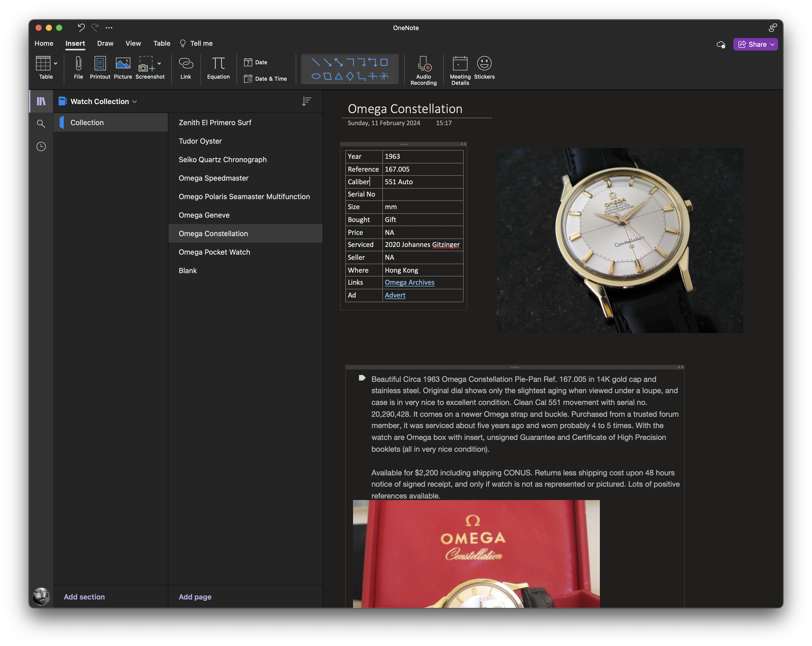Click the Audio Recording icon
Viewport: 812px width, 646px height.
[x=424, y=64]
